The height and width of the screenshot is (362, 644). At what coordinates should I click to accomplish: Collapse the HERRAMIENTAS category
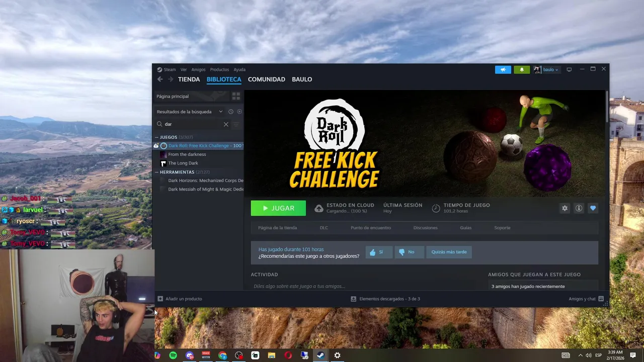point(156,172)
